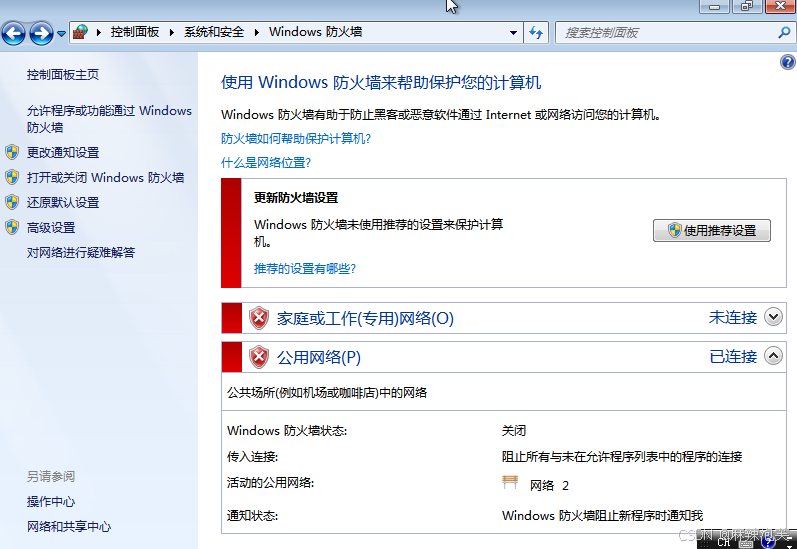797x549 pixels.
Task: Open the 推荐的设置有哪些? link
Action: coord(305,268)
